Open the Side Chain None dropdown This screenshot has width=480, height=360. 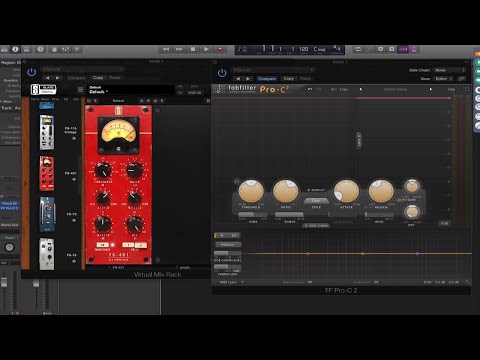coord(449,70)
